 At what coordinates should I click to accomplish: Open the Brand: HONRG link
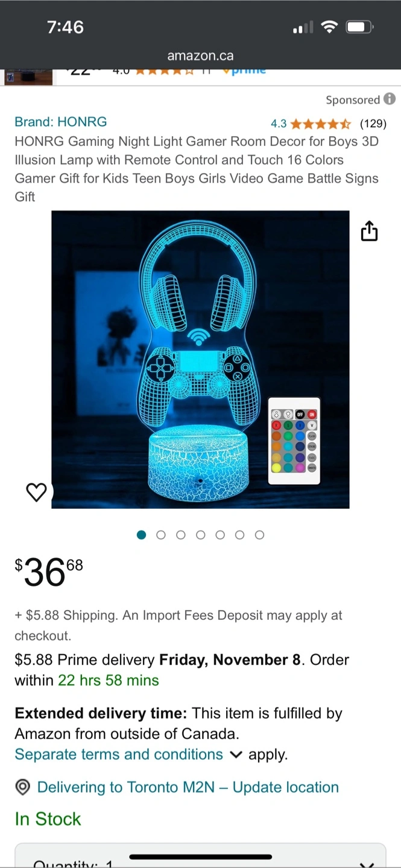[61, 122]
